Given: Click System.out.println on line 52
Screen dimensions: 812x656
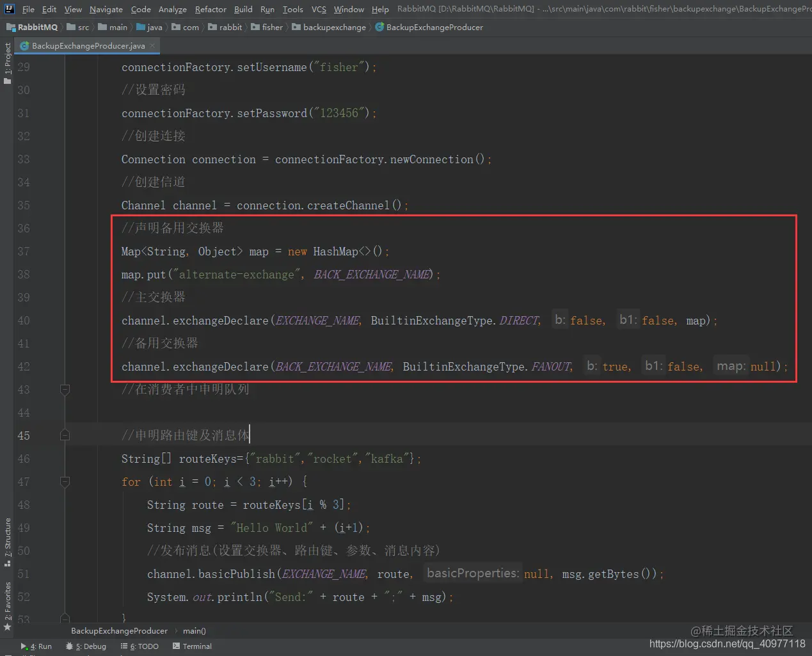Looking at the screenshot, I should tap(205, 597).
